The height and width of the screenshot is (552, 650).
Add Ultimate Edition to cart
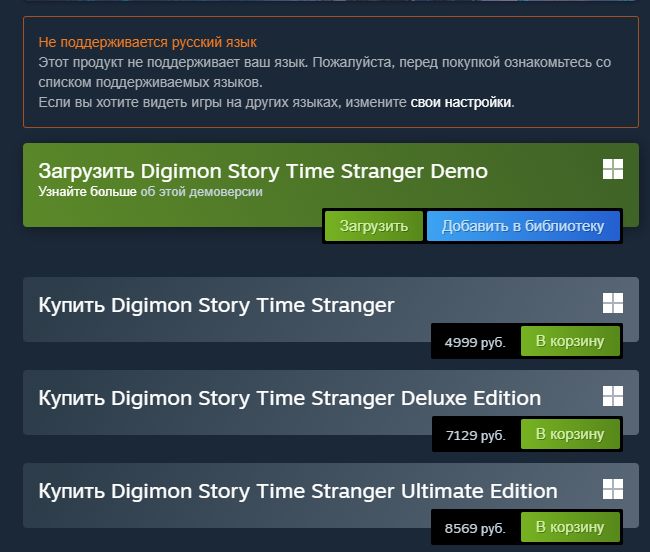click(x=570, y=527)
